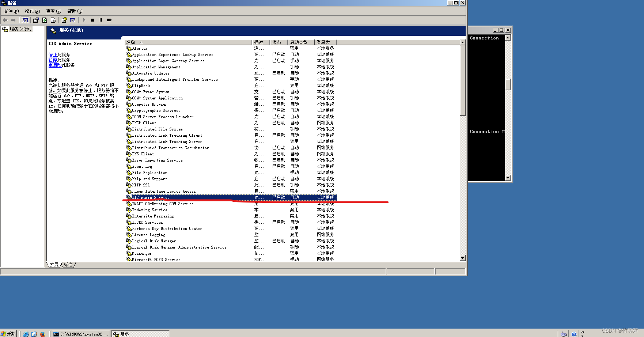Open the 操作(A) menu

(32, 11)
